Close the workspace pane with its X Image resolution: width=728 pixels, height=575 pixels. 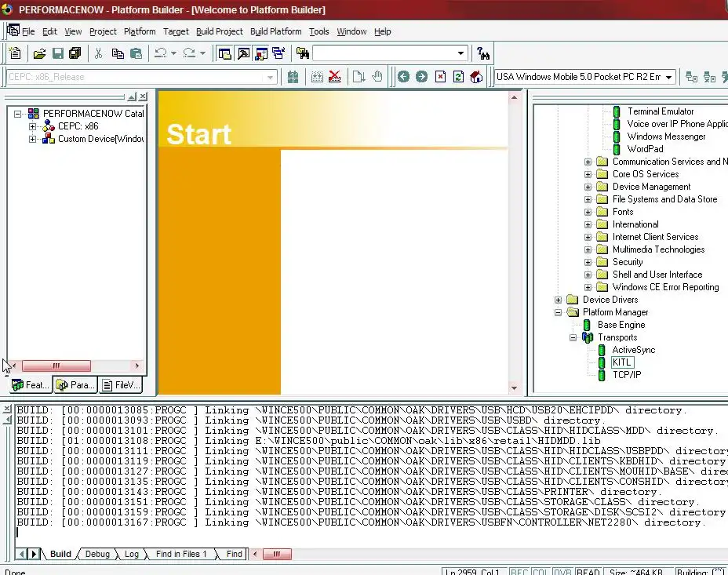coord(144,96)
